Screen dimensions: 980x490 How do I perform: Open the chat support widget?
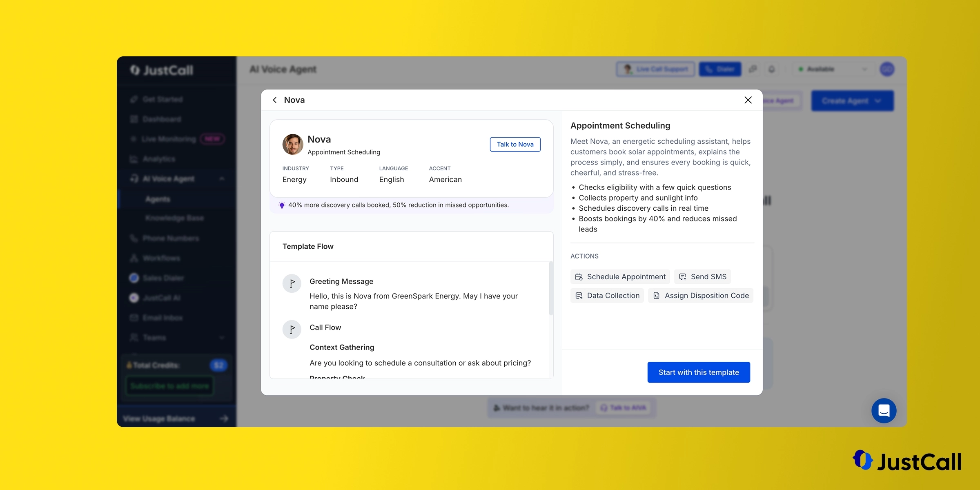click(x=884, y=411)
